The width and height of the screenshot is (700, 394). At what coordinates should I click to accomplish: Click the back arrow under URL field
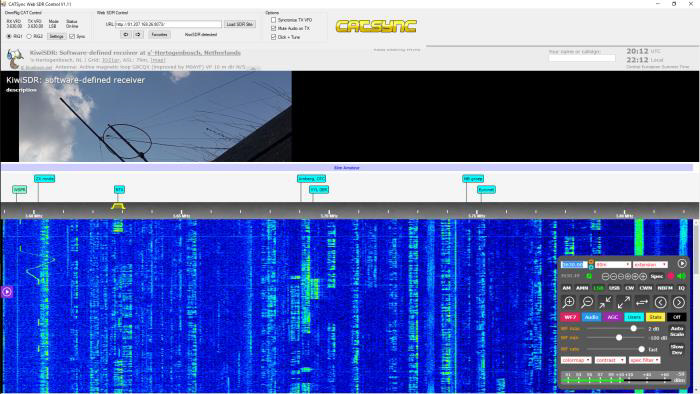pyautogui.click(x=125, y=34)
